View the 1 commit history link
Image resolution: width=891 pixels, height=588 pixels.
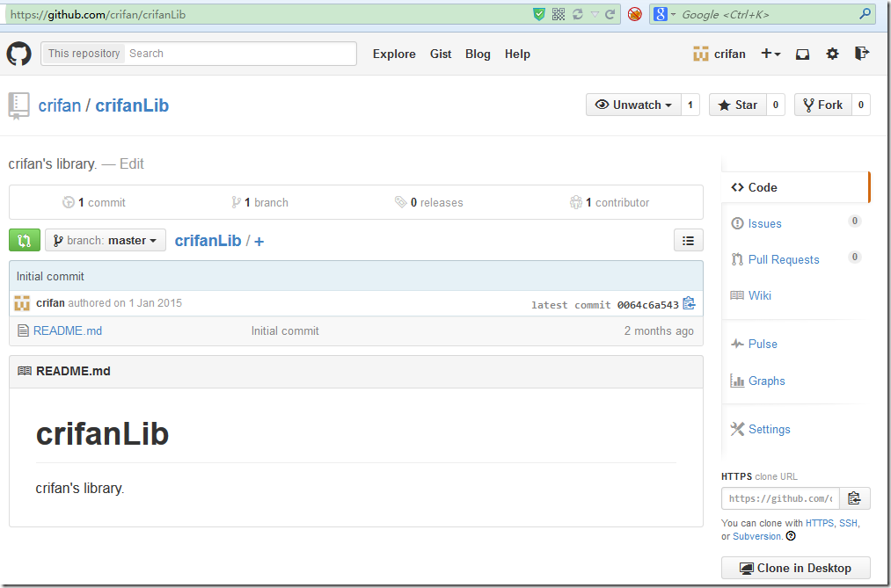tap(94, 203)
